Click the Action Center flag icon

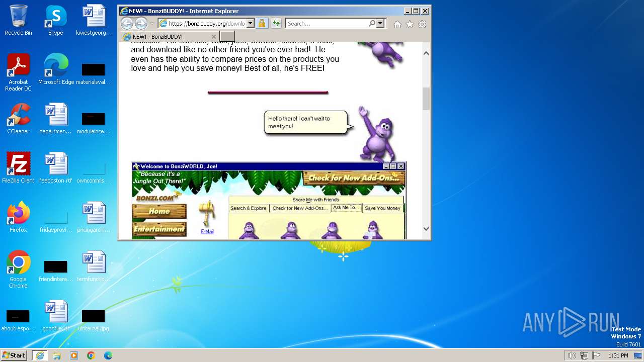(x=597, y=355)
